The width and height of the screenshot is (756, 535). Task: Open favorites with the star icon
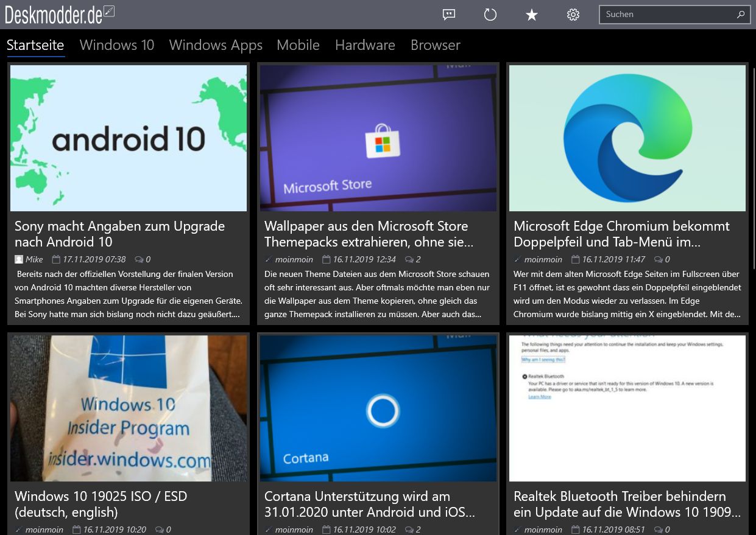point(532,15)
